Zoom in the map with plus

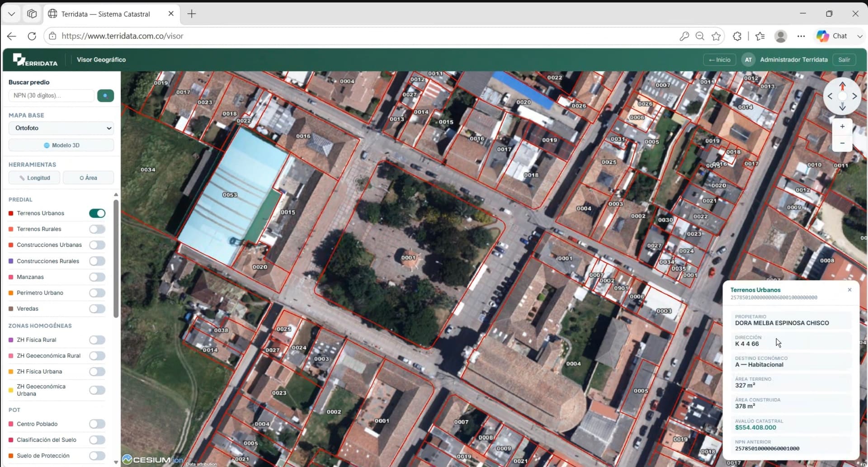click(842, 127)
